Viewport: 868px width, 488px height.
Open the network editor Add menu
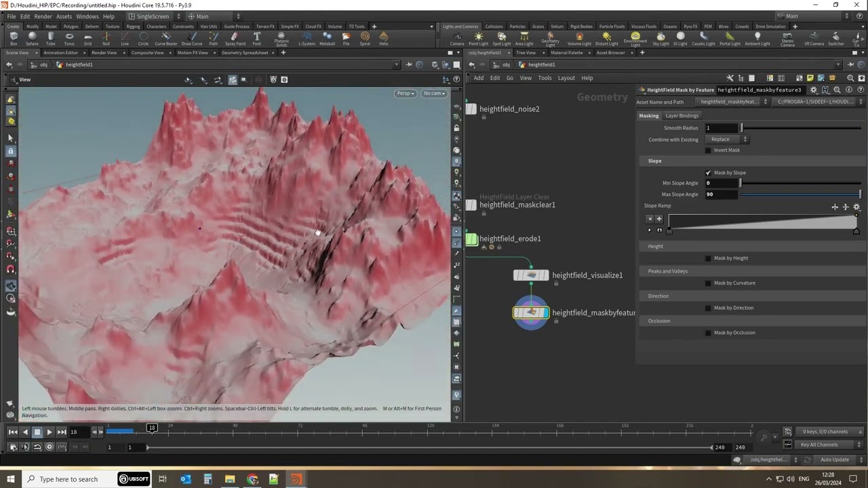[479, 78]
